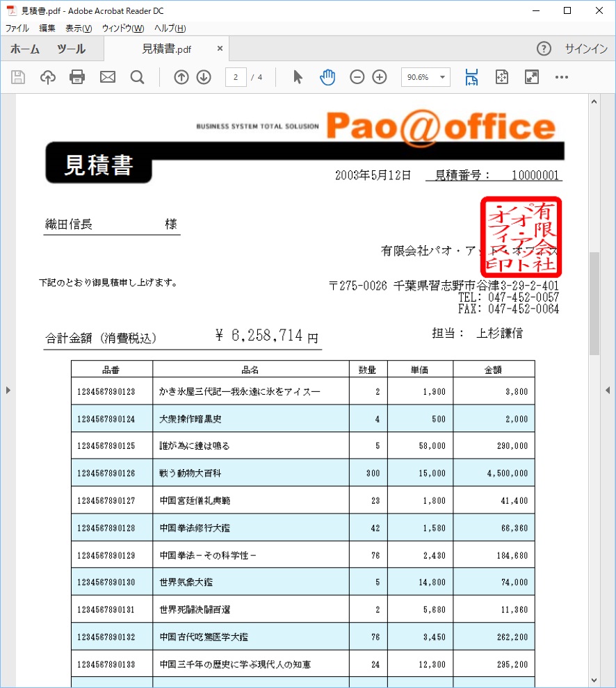Click the FAX number 047-452-0064
616x688 pixels.
click(x=524, y=309)
